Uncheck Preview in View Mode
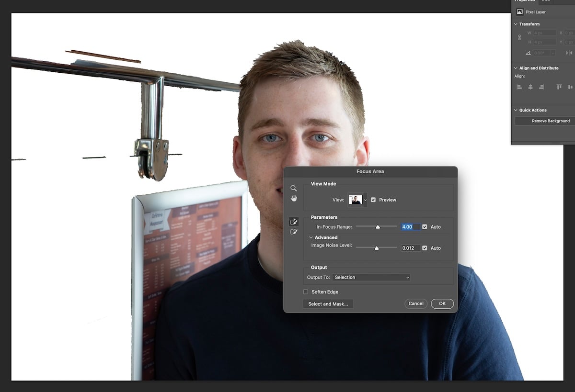The width and height of the screenshot is (575, 392). [x=373, y=200]
